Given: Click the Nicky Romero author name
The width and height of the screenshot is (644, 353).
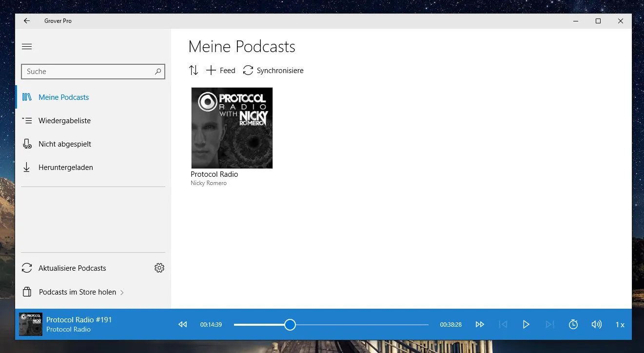Looking at the screenshot, I should (209, 183).
